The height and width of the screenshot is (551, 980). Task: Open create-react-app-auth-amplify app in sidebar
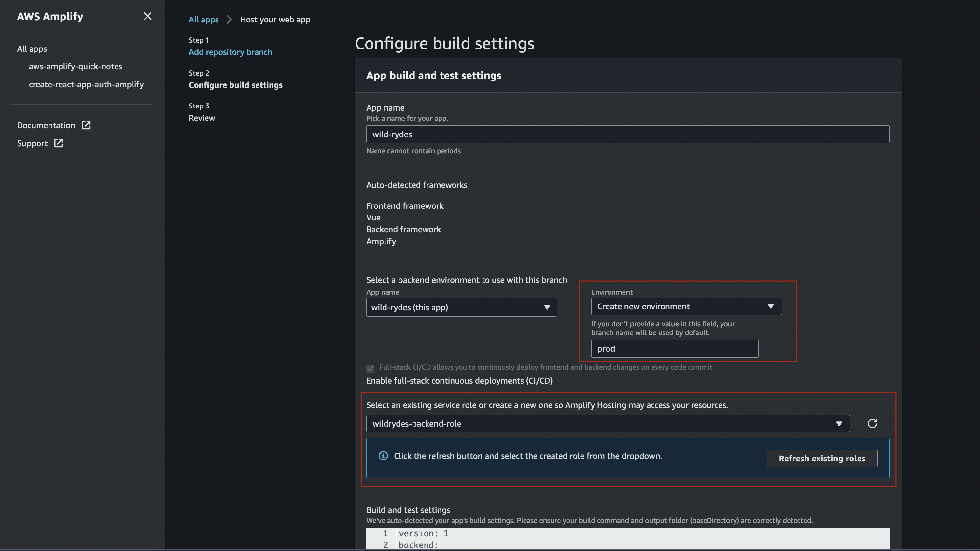pyautogui.click(x=86, y=84)
